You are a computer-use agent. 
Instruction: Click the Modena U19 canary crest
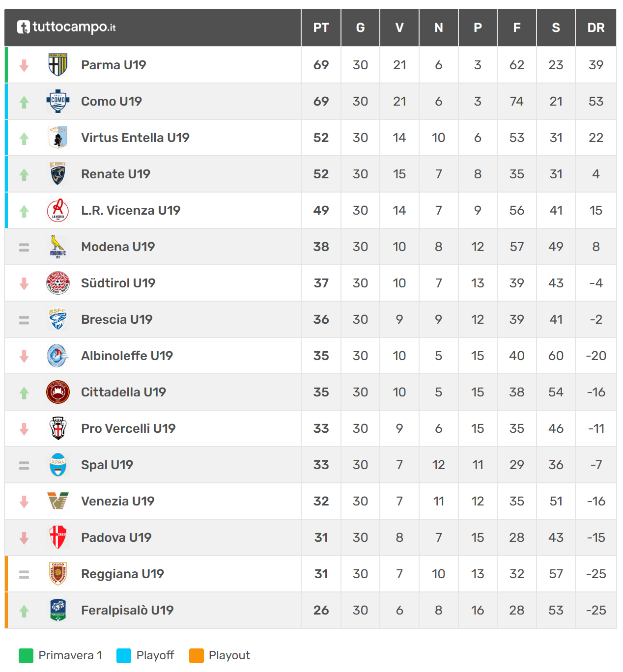click(58, 247)
